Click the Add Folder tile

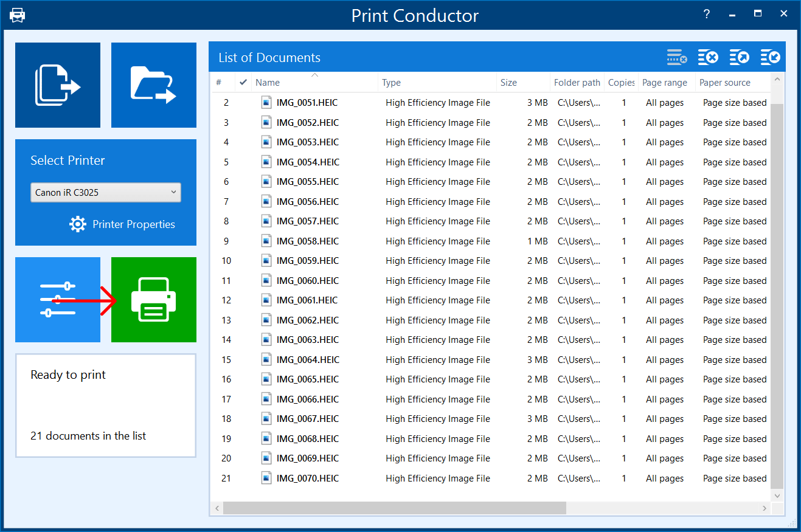(153, 85)
